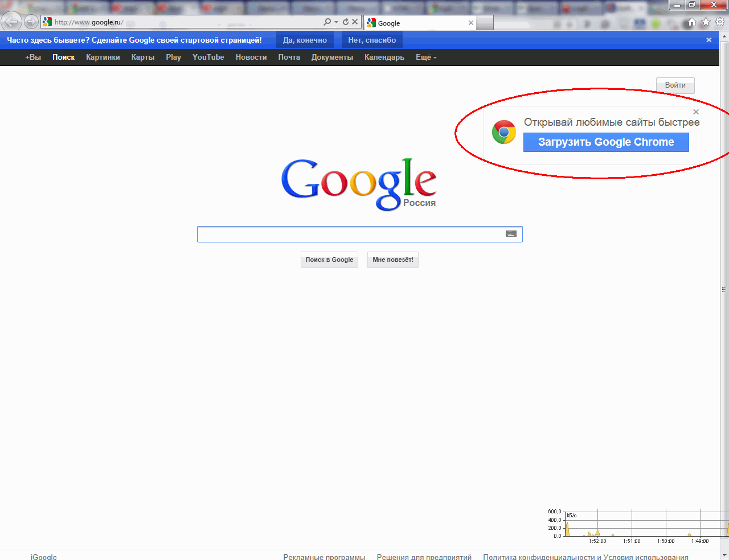
Task: Open Новости in the navigation bar
Action: click(x=251, y=57)
